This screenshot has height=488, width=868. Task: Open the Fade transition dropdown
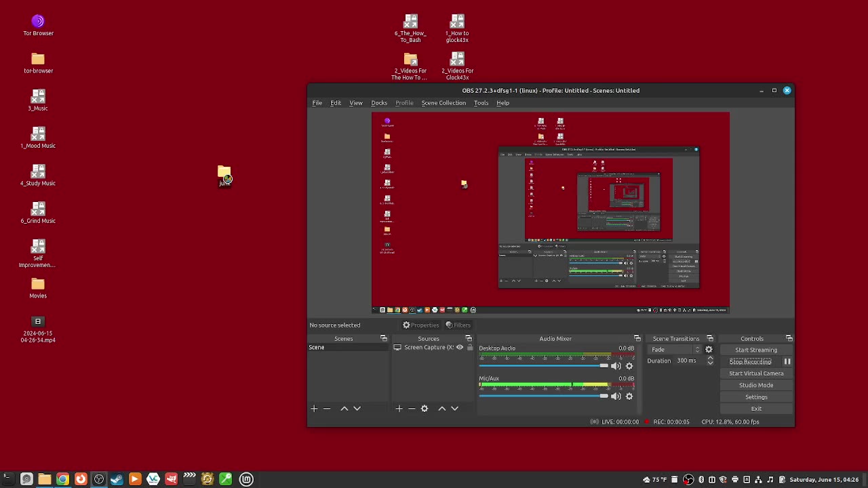click(674, 350)
